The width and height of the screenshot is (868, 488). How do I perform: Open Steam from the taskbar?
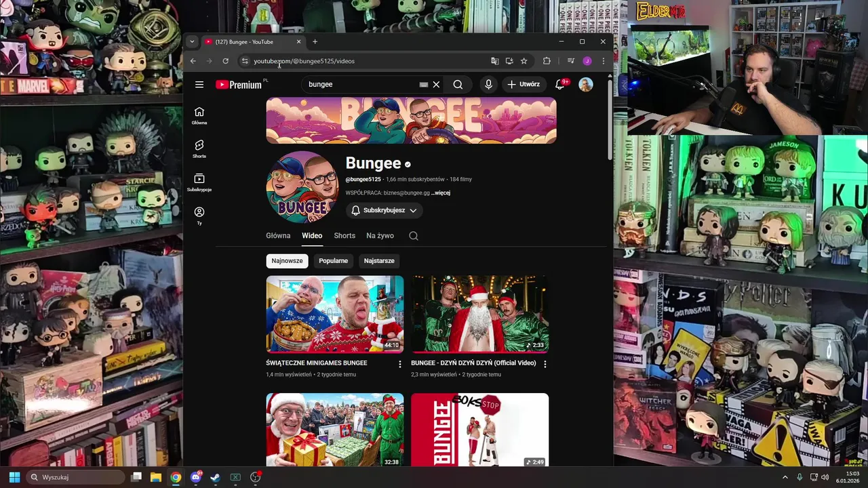pos(216,477)
